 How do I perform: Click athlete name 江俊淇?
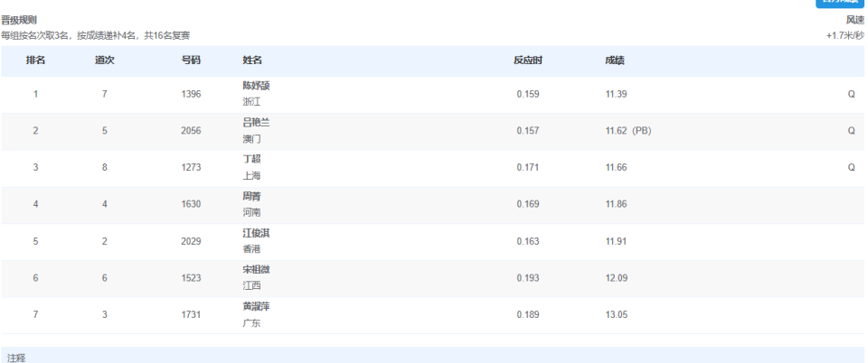pyautogui.click(x=257, y=233)
